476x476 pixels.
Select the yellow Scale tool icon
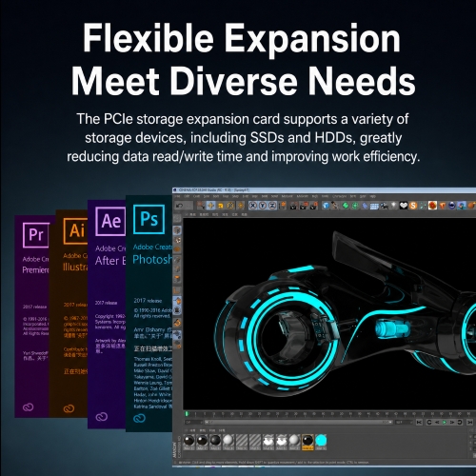[221, 206]
